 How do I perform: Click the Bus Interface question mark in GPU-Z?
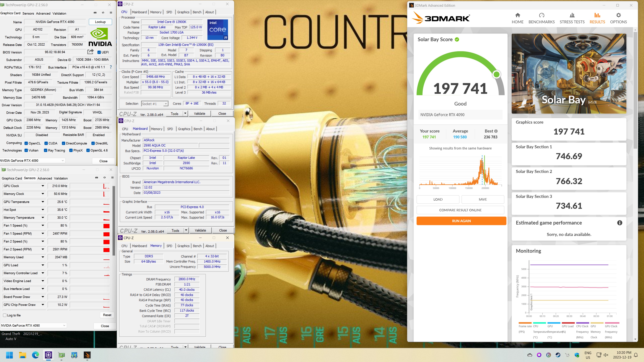[x=111, y=67]
